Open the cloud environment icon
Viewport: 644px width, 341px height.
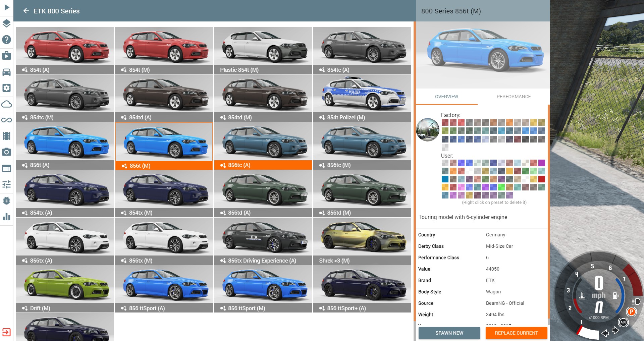[6, 104]
